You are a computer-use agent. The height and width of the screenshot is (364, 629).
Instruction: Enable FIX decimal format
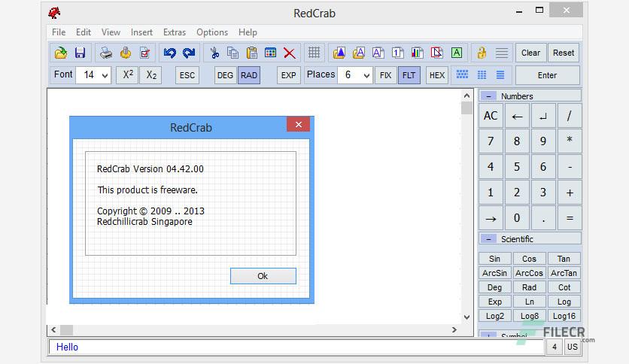tap(385, 75)
